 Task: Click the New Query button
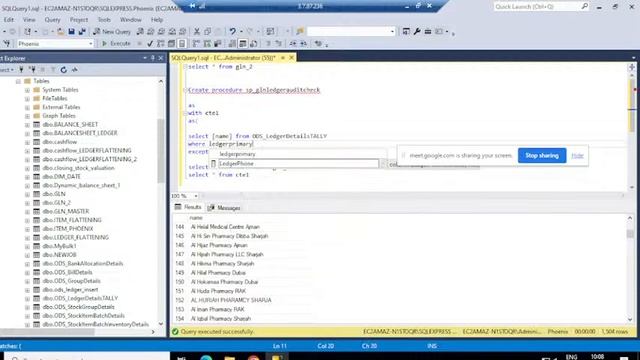[112, 31]
